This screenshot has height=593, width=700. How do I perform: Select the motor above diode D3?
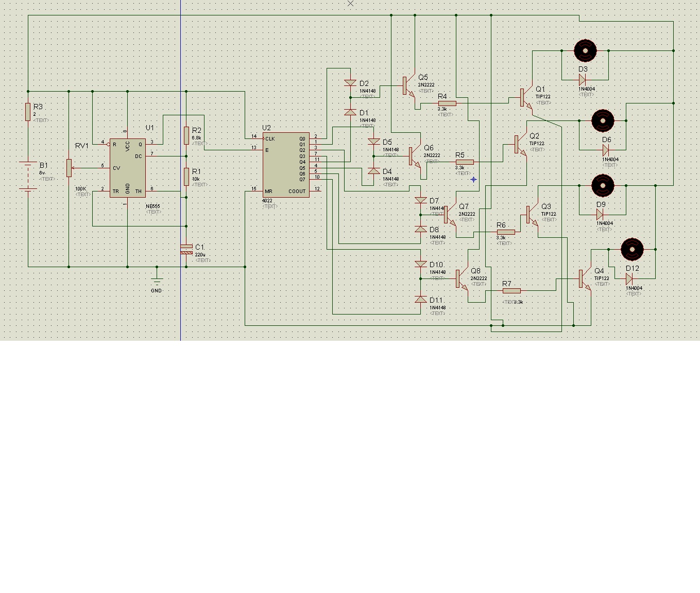(x=585, y=50)
